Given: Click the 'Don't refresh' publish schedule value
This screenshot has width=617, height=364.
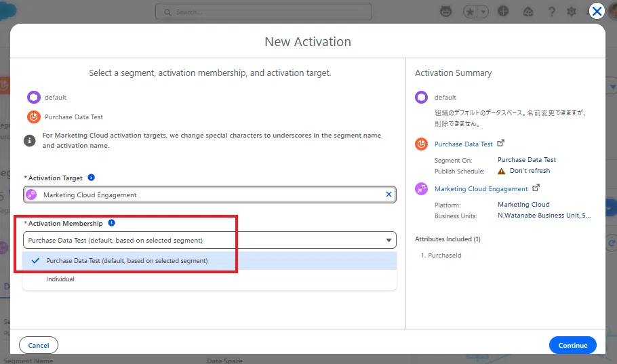Looking at the screenshot, I should pyautogui.click(x=530, y=171).
